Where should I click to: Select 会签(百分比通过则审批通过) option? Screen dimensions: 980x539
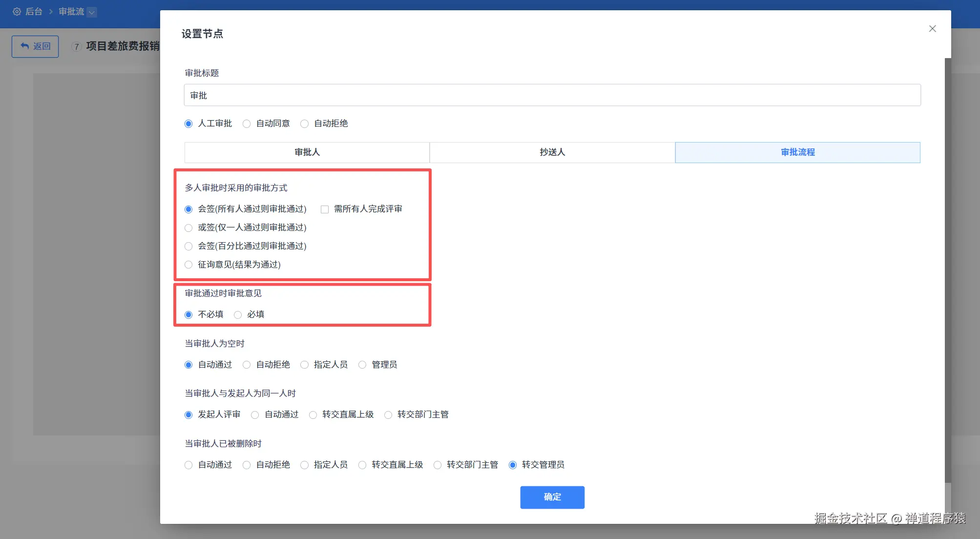point(188,246)
